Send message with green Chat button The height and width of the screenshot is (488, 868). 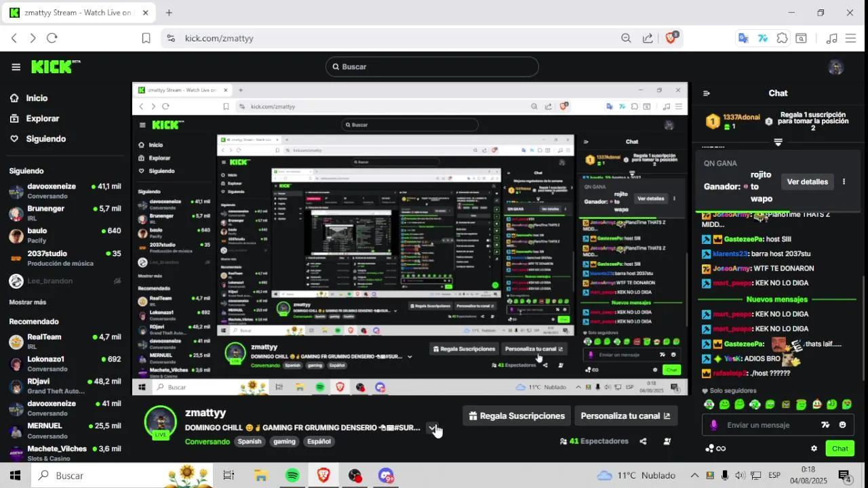tap(840, 449)
